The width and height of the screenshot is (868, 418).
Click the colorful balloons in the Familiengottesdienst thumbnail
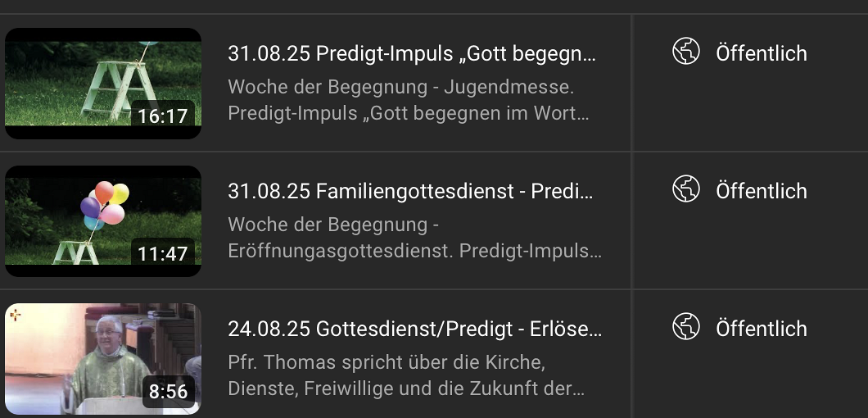pos(105,205)
